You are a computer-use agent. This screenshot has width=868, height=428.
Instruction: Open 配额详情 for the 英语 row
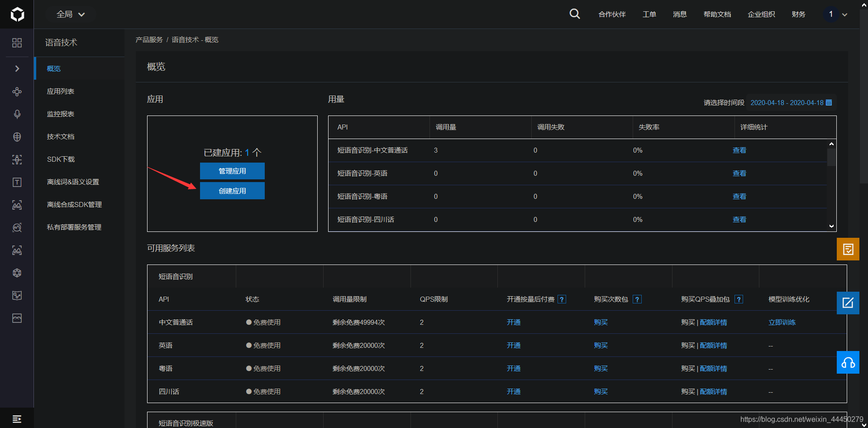point(714,346)
